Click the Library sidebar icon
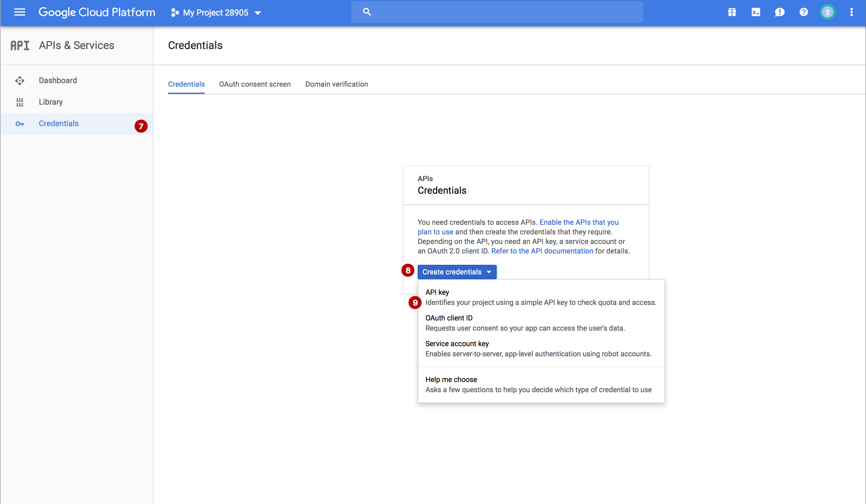The height and width of the screenshot is (504, 866). 20,102
